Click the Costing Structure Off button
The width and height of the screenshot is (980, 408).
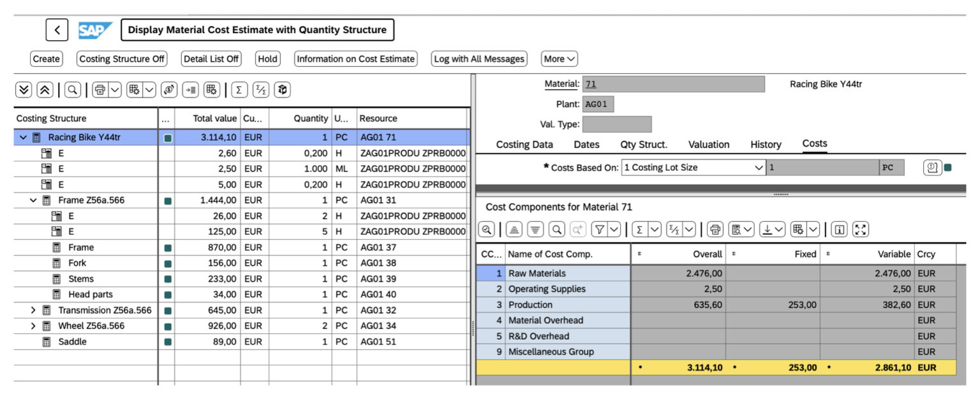[x=121, y=59]
